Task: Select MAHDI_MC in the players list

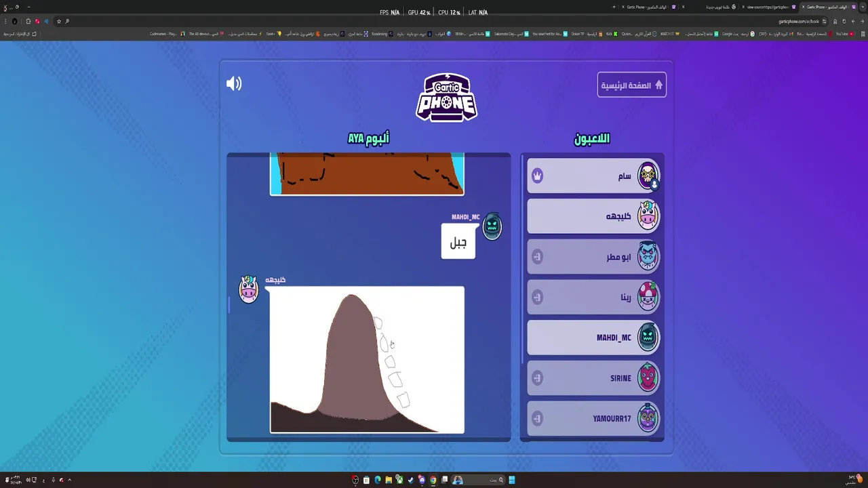Action: click(x=593, y=338)
